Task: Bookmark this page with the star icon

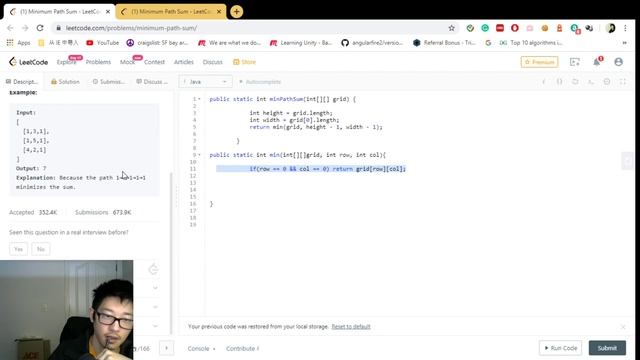Action: pos(451,28)
